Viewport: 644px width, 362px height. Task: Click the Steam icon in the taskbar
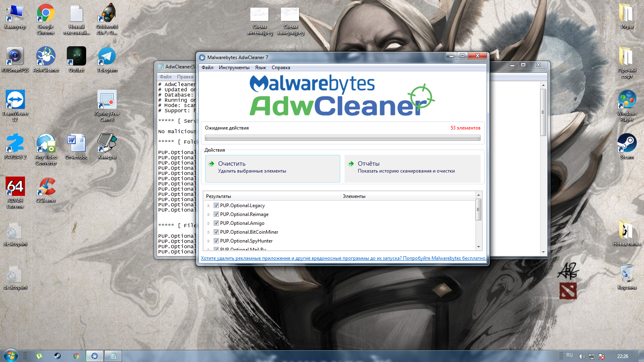(x=58, y=356)
